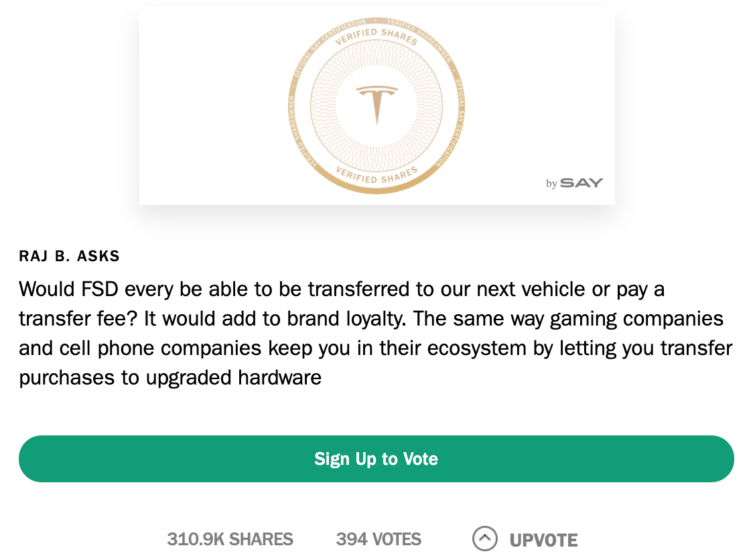The image size is (753, 560).
Task: Click the 310.9K SHARES count
Action: pos(230,539)
